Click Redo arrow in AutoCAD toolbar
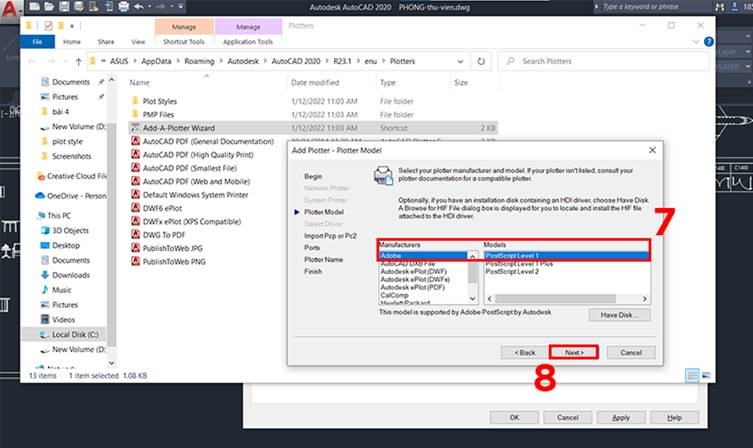 click(x=161, y=7)
